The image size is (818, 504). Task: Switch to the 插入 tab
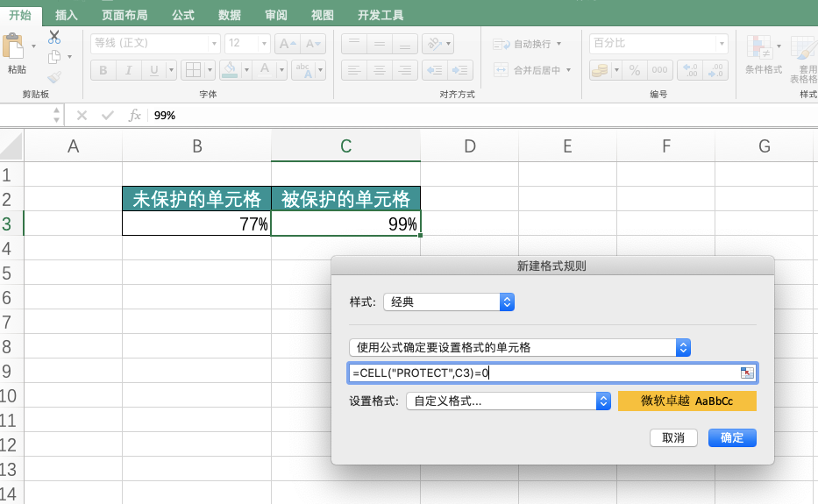coord(67,15)
